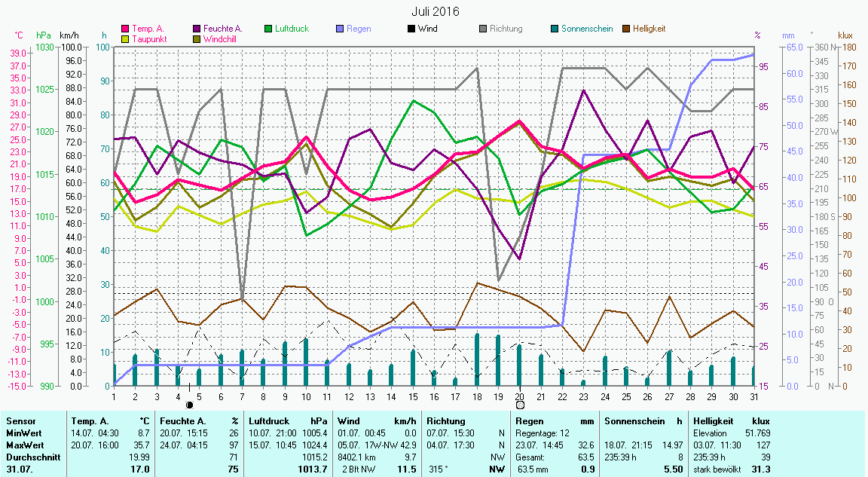Image resolution: width=868 pixels, height=477 pixels.
Task: Click the brown Helligkeit legend swatch
Action: (626, 29)
